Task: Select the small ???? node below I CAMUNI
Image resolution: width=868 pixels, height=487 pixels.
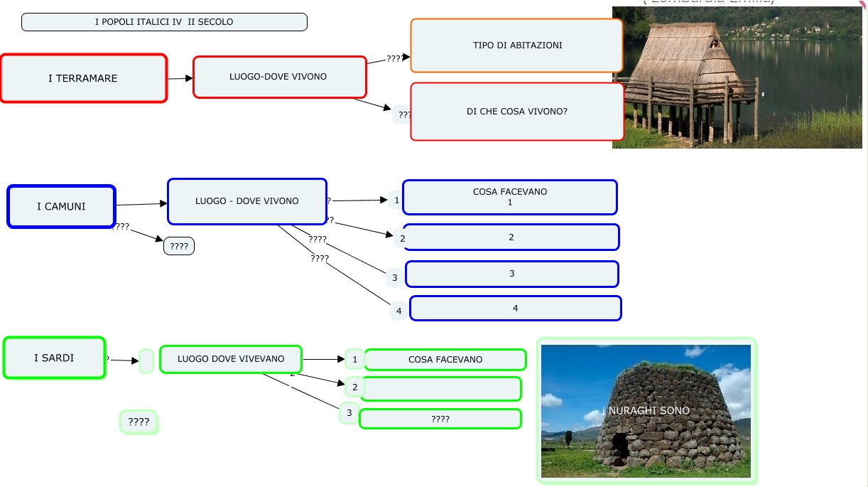Action: point(179,247)
